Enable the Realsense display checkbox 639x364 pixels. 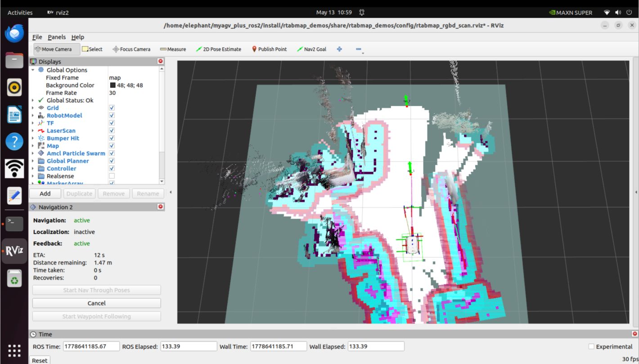coord(112,176)
